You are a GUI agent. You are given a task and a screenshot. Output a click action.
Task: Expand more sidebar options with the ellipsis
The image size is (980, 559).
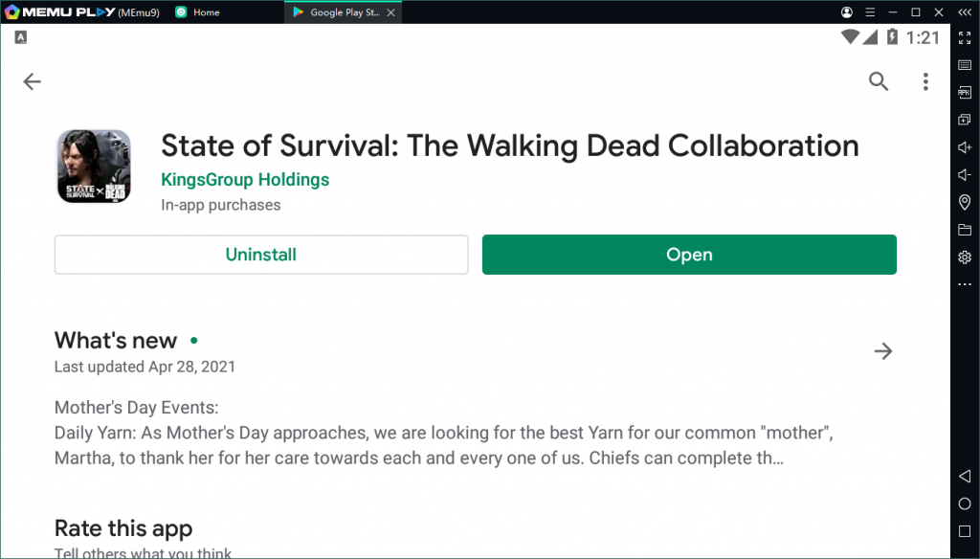(x=965, y=283)
